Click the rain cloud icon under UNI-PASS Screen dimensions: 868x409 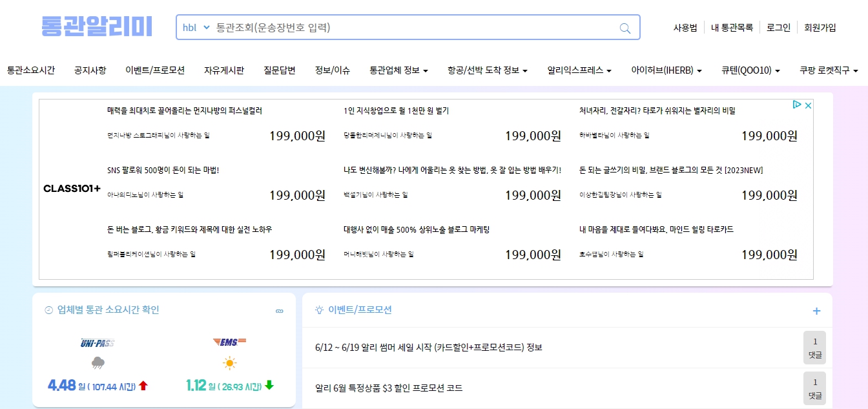click(x=98, y=363)
